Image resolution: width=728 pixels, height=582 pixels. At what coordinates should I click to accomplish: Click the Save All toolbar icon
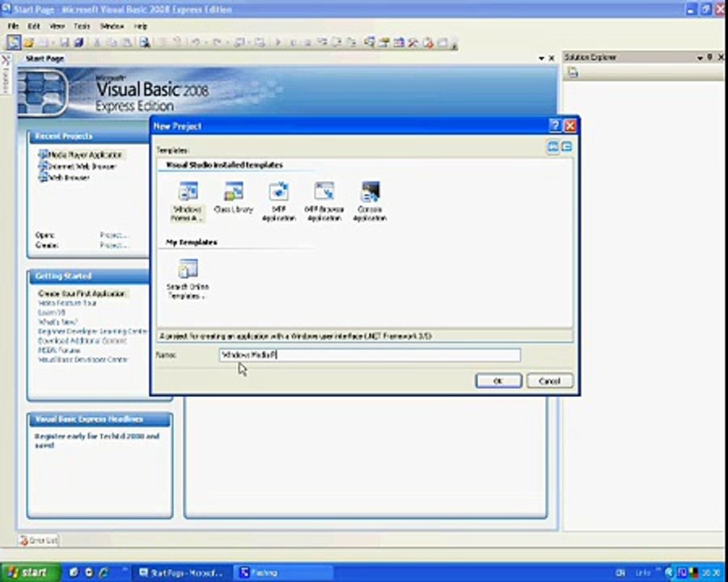coord(79,43)
